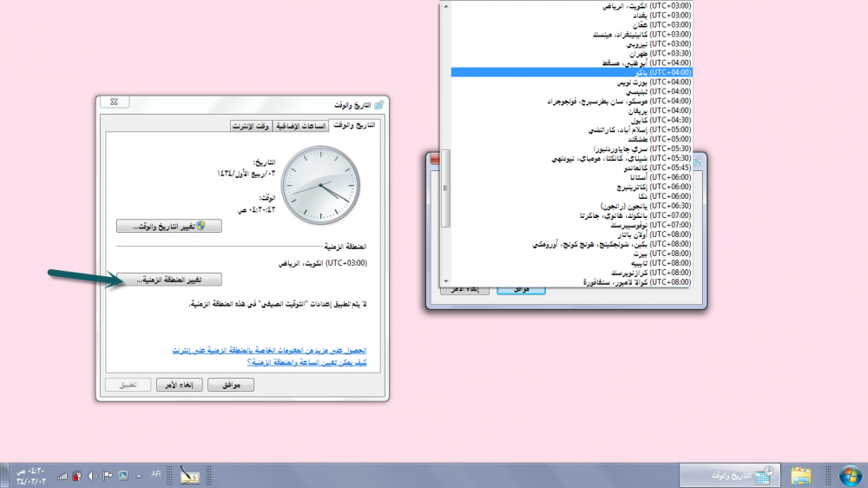The height and width of the screenshot is (488, 868).
Task: Click موافق in the Date and Time dialog
Action: [231, 385]
